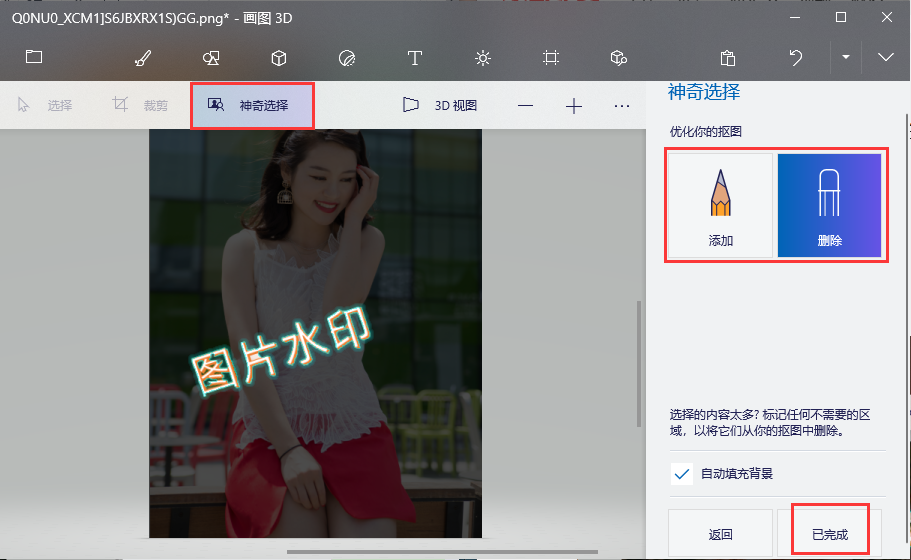
Task: Open the Effects sun icon
Action: click(x=483, y=58)
